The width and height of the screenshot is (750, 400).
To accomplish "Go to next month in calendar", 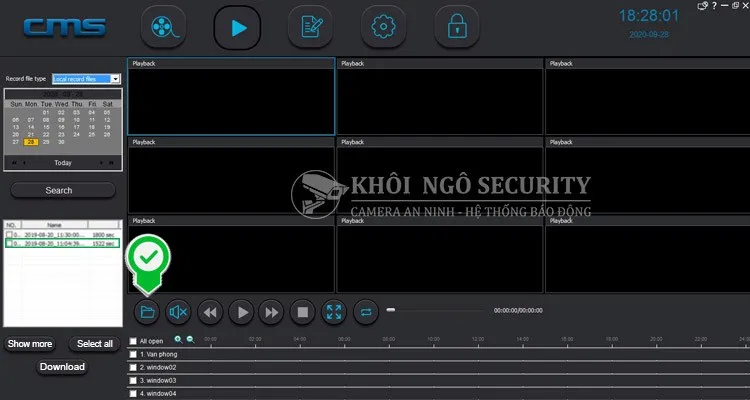I will 101,163.
